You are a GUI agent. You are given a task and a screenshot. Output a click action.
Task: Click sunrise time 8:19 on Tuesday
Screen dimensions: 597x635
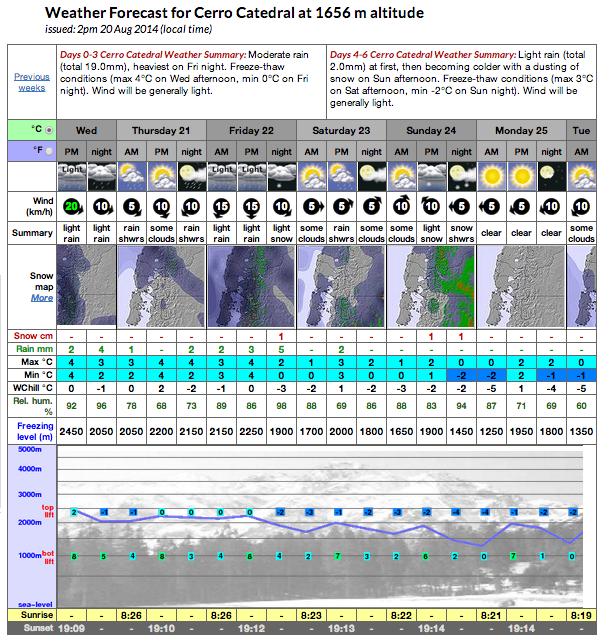pos(581,616)
